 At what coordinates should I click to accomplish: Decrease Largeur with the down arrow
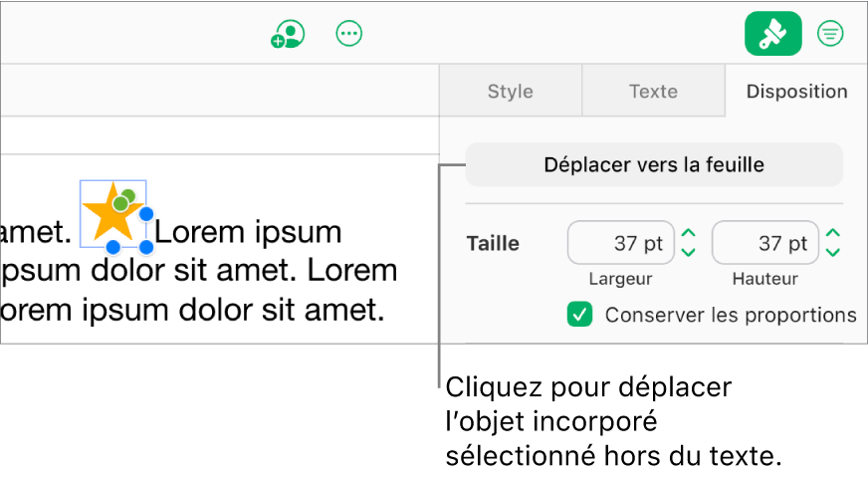click(688, 252)
